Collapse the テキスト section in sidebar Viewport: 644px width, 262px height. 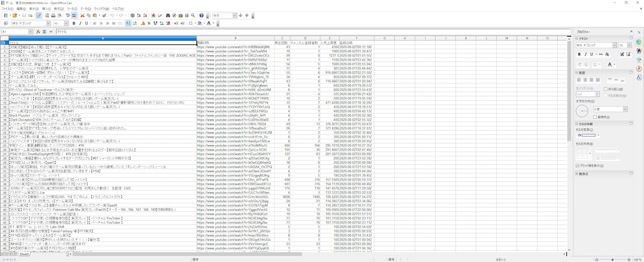[x=576, y=39]
